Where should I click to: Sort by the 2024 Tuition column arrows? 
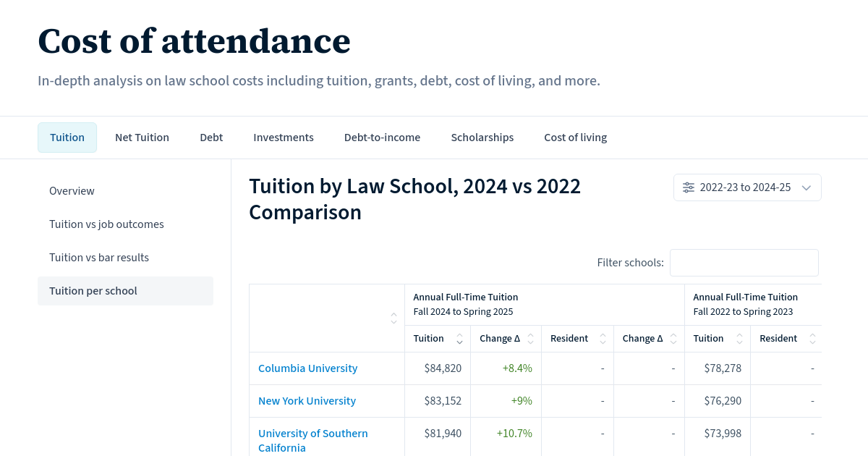459,339
